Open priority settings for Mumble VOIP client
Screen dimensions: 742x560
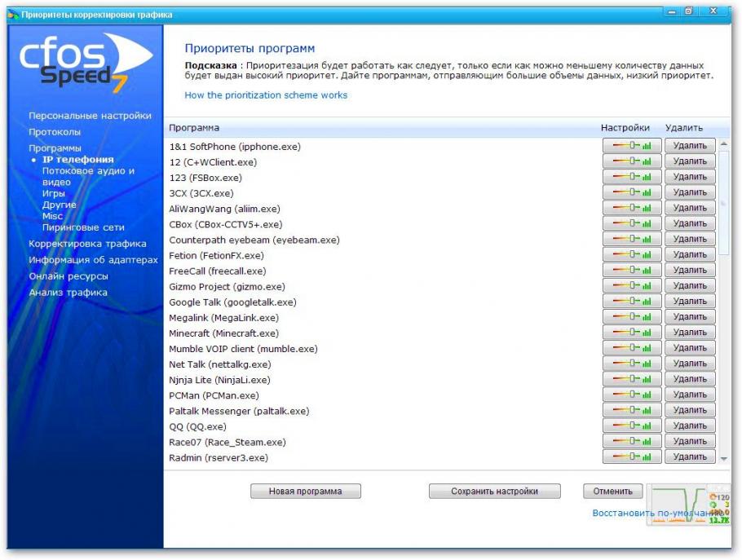[x=632, y=348]
